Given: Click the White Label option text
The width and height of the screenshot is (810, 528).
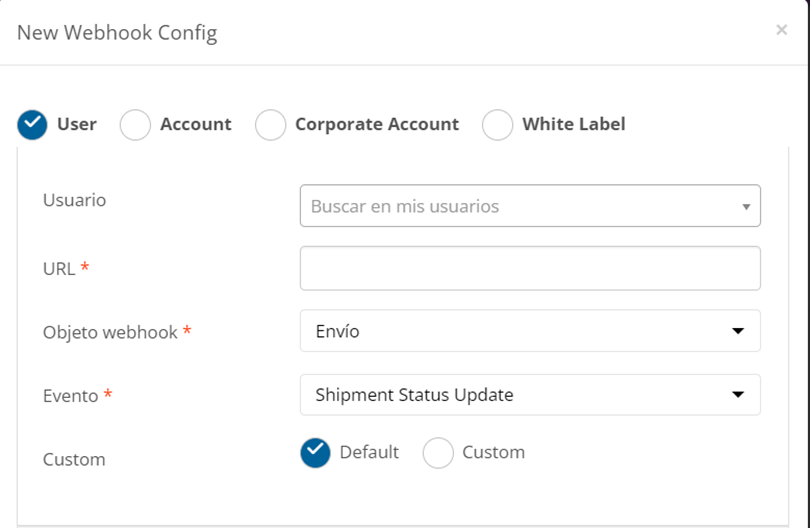Looking at the screenshot, I should (x=574, y=124).
